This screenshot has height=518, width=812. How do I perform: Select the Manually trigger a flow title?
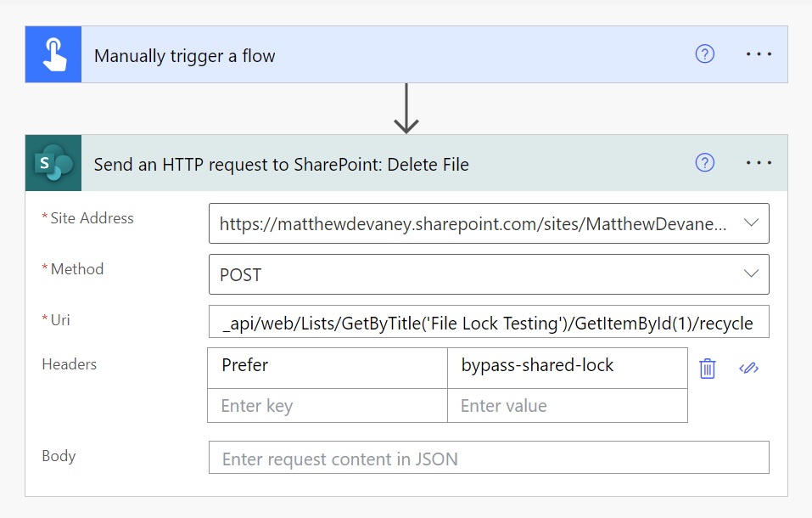point(184,56)
